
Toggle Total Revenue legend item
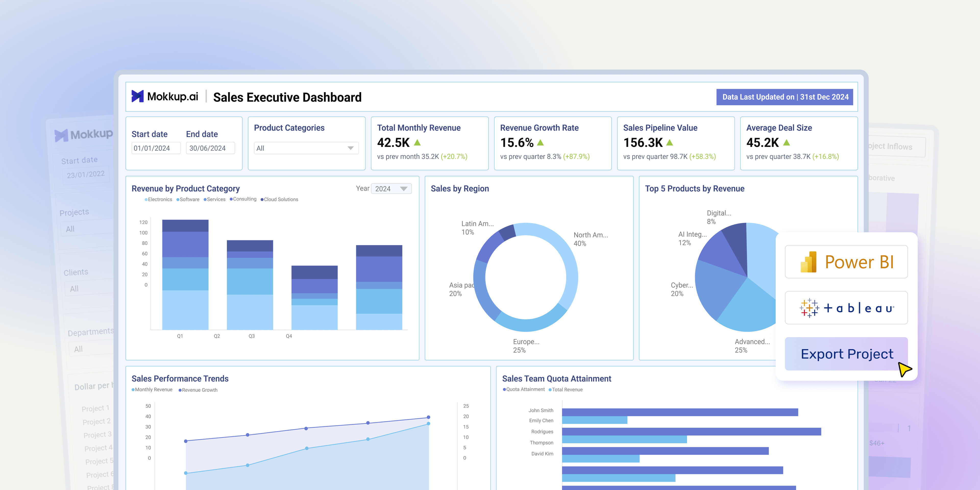[x=565, y=389]
